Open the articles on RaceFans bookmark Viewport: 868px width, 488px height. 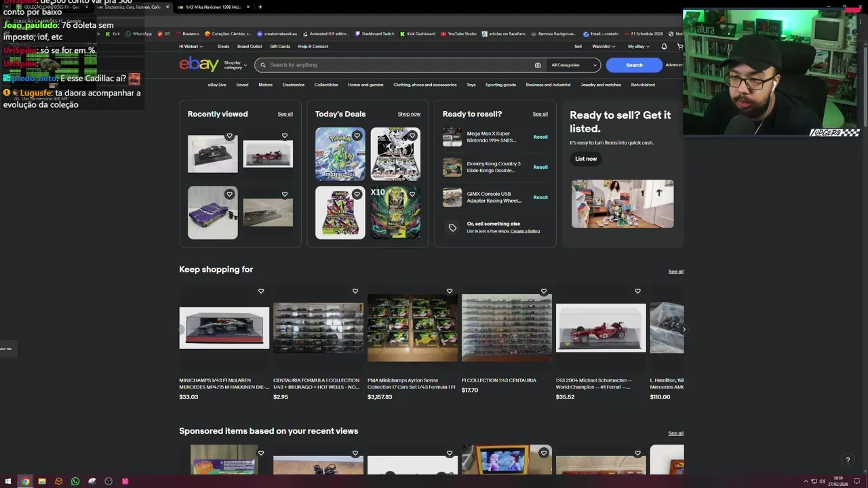tap(505, 33)
